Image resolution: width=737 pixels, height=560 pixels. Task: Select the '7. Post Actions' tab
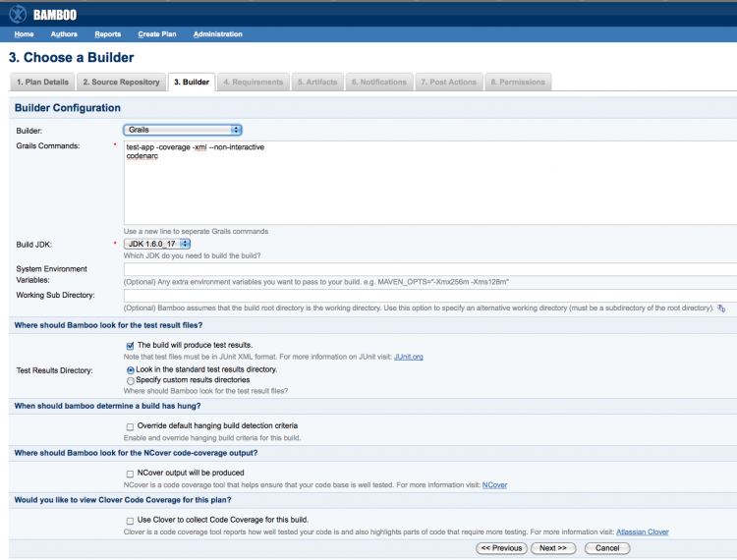(448, 82)
